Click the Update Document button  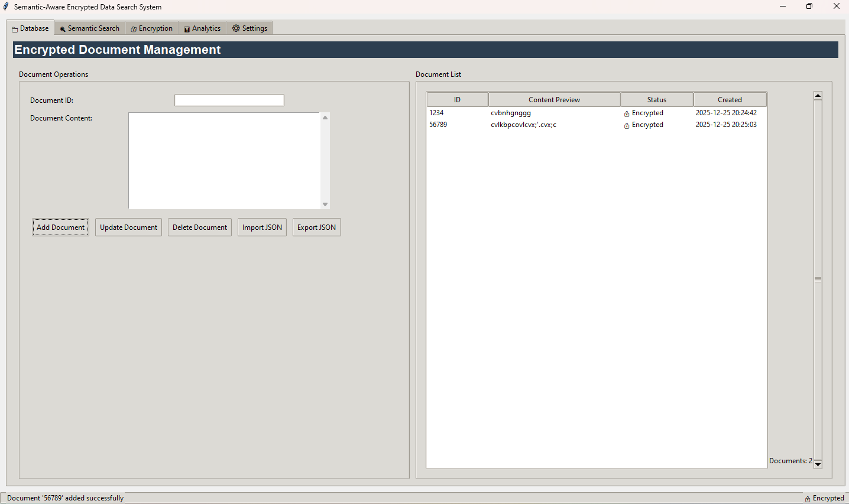point(128,227)
